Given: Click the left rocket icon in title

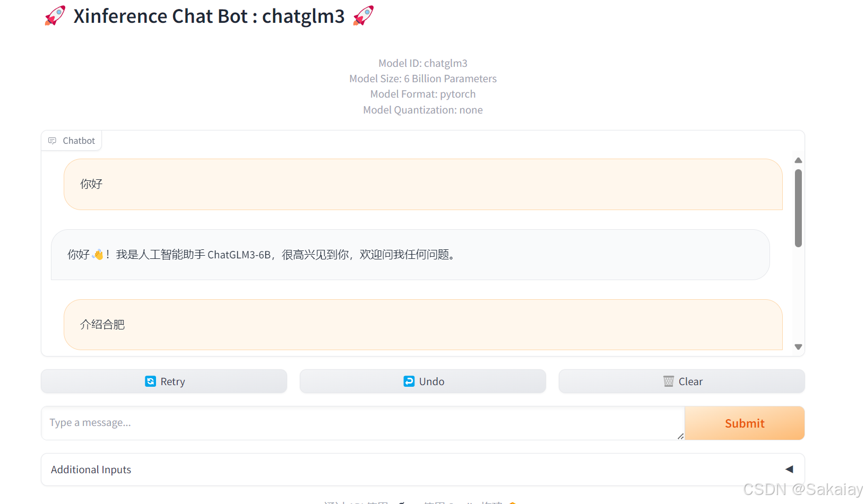Looking at the screenshot, I should coord(55,16).
